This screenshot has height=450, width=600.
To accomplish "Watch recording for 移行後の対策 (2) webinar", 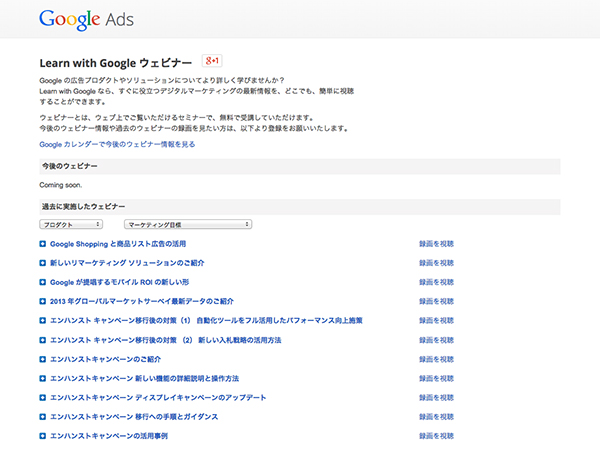I will (x=436, y=340).
